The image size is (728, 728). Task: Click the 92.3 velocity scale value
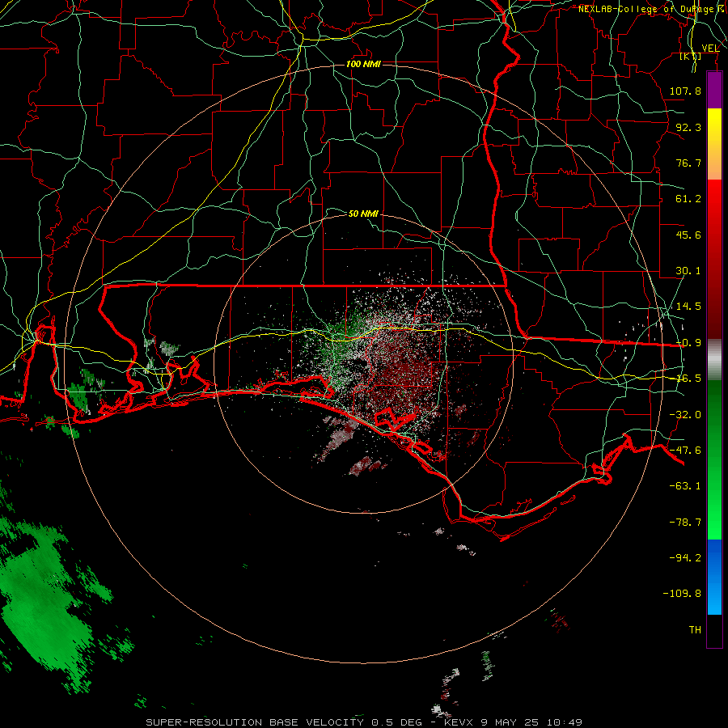(688, 127)
